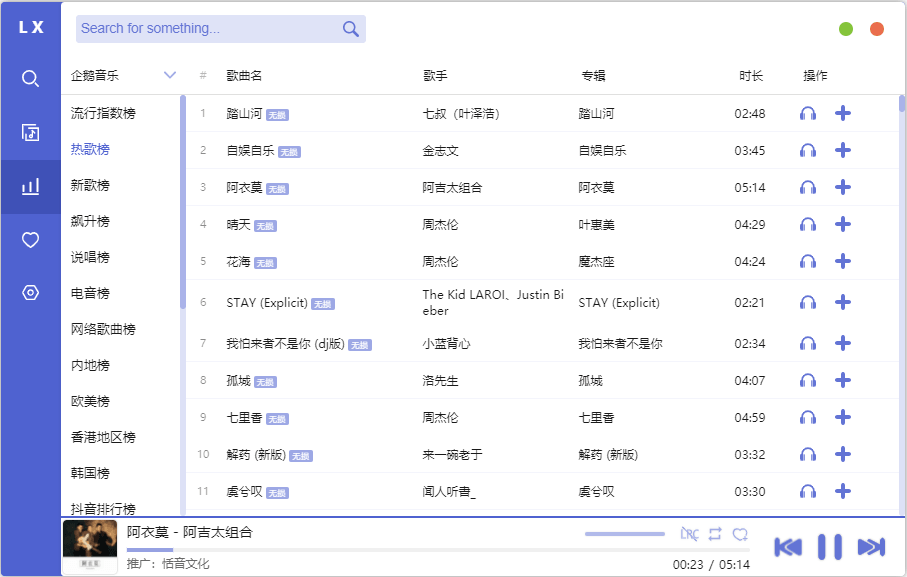Play 晴天 with headphone icon

pyautogui.click(x=808, y=224)
